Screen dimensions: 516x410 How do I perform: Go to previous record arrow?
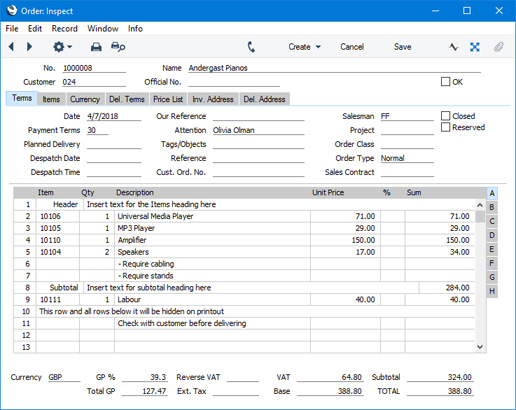11,47
